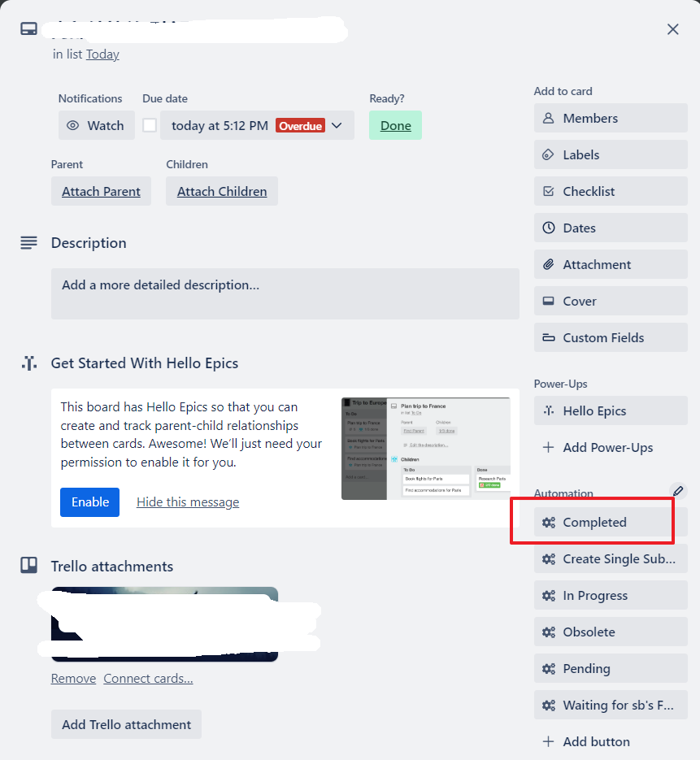Click the Members person icon
The image size is (700, 760).
coord(548,118)
